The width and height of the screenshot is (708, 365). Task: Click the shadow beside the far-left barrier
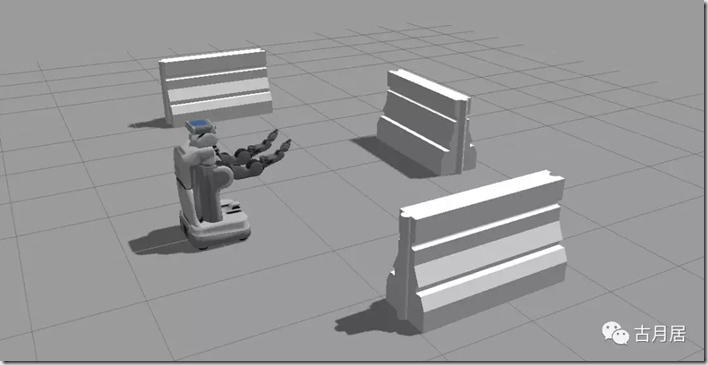(149, 123)
